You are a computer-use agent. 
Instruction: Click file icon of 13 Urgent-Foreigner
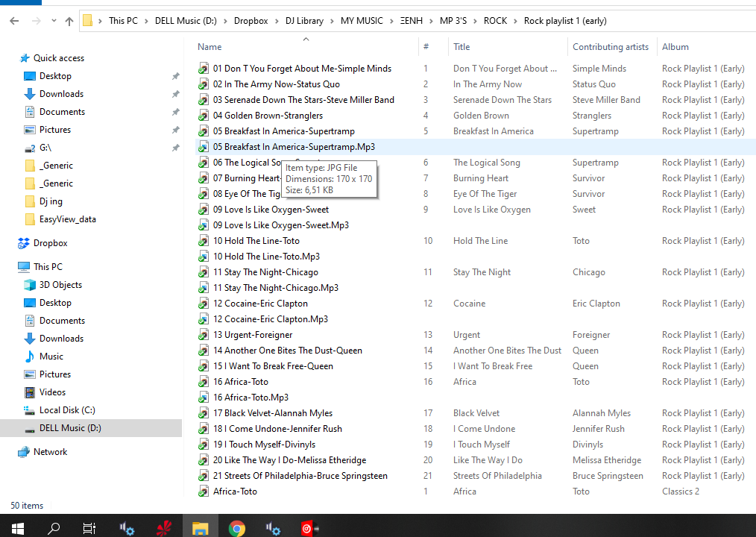(x=204, y=335)
